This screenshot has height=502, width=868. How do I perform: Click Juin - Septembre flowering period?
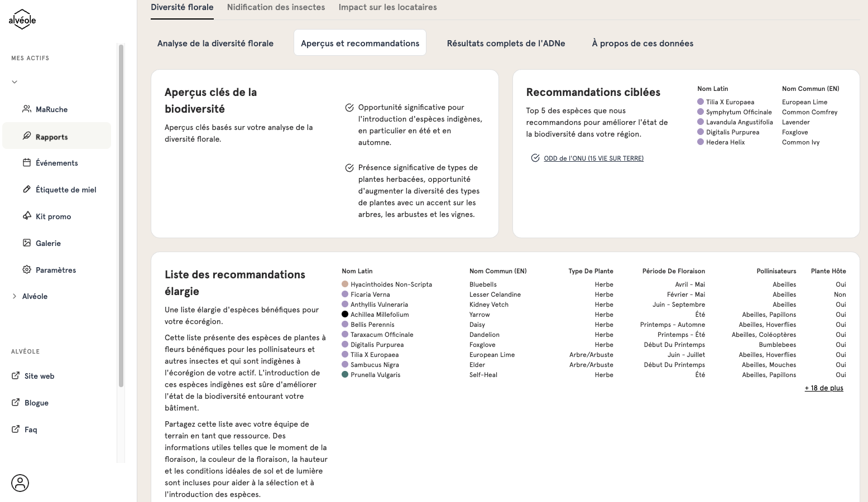[679, 305]
